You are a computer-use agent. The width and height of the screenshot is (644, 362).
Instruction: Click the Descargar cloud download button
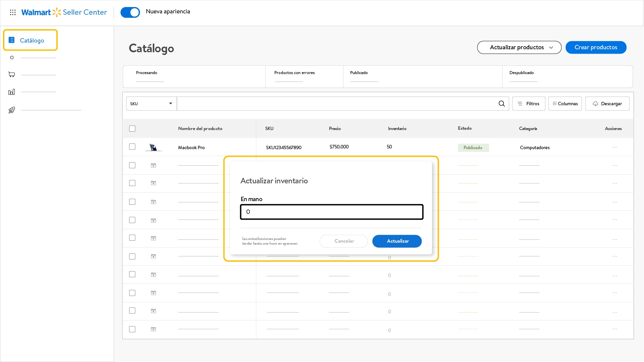click(607, 104)
